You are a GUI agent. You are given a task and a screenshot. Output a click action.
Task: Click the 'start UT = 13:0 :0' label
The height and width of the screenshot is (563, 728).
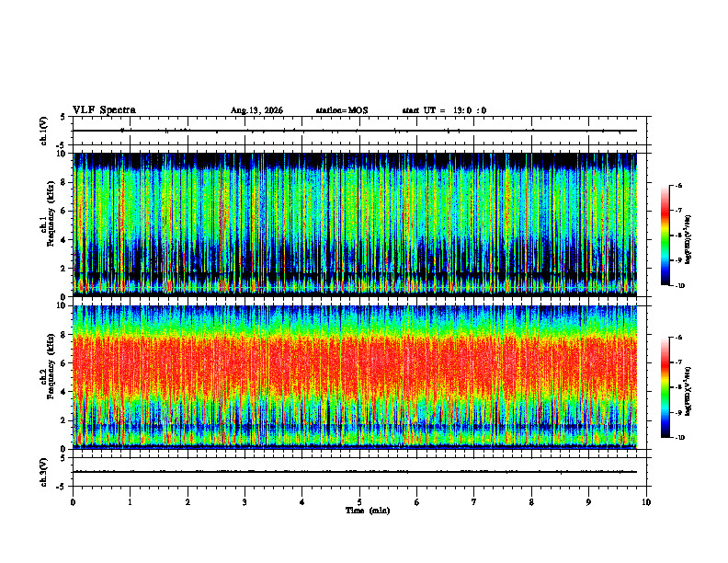point(444,110)
